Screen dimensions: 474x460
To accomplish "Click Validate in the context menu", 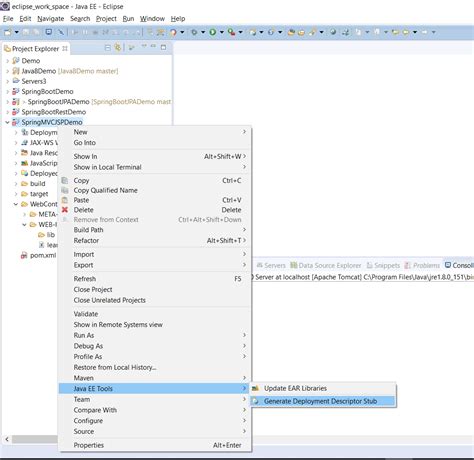I will coord(155,314).
